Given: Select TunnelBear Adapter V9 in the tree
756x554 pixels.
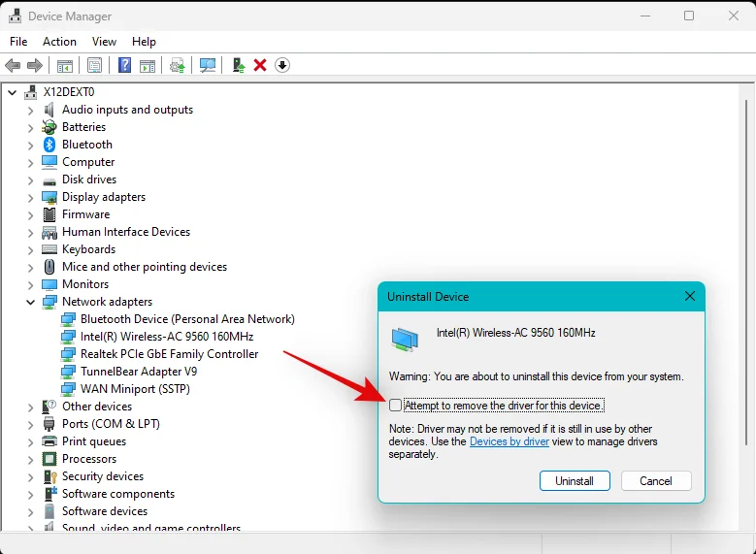Looking at the screenshot, I should (138, 372).
